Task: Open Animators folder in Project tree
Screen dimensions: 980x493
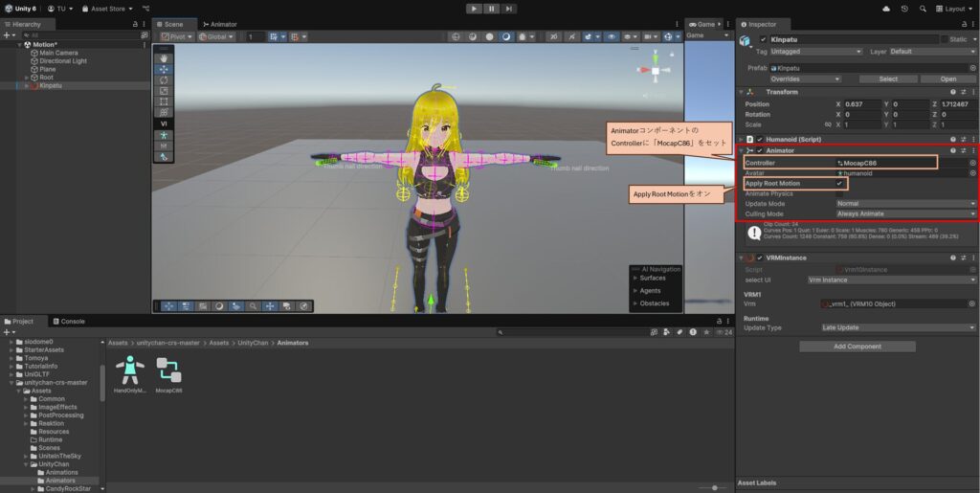Action: point(60,481)
